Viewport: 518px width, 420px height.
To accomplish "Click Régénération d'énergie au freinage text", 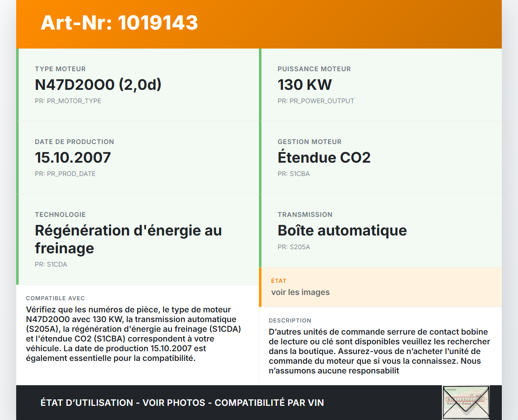I will 128,239.
